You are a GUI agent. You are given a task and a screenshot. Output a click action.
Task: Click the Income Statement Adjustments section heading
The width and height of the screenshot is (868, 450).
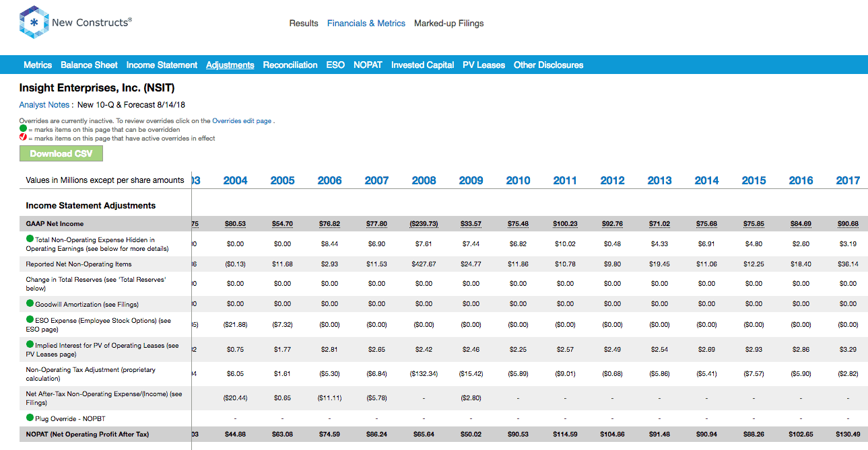[x=91, y=206]
